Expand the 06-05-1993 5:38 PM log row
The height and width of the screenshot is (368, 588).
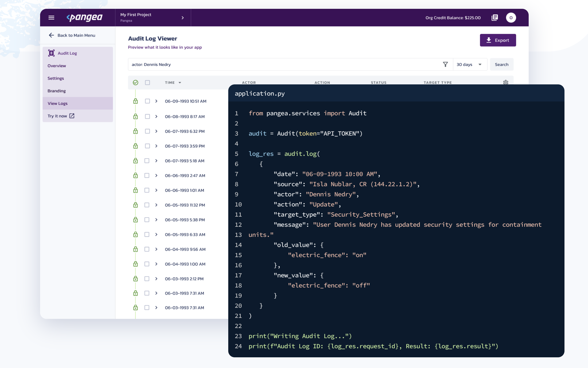[x=156, y=220]
